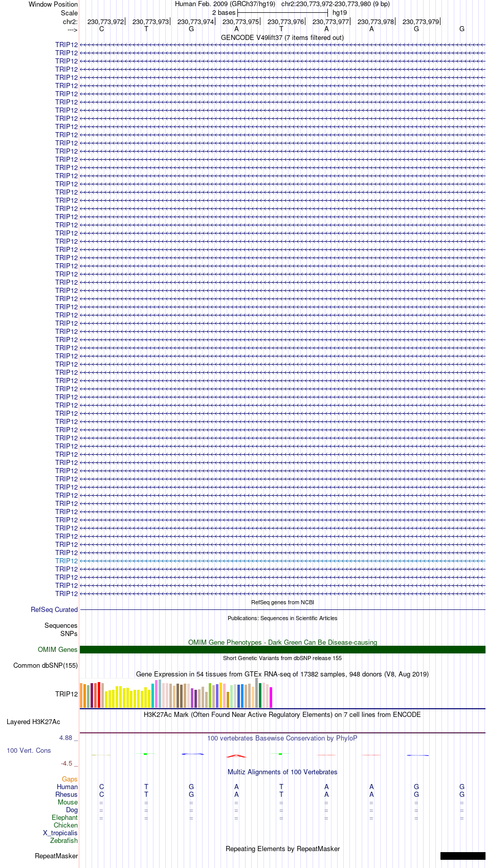
Task: Click the RepeatMasker track label
Action: tap(56, 856)
